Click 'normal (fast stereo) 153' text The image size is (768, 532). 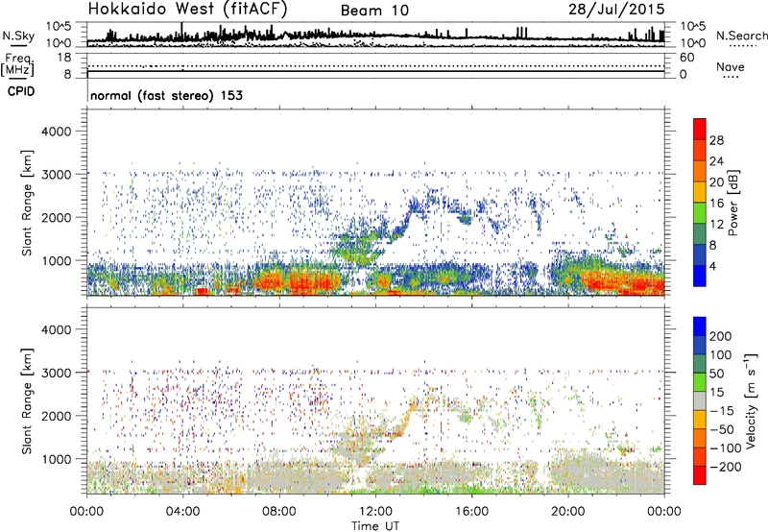point(166,95)
